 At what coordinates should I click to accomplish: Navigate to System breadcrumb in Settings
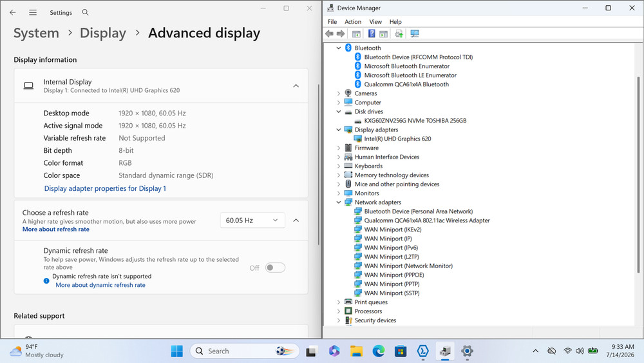tap(36, 33)
